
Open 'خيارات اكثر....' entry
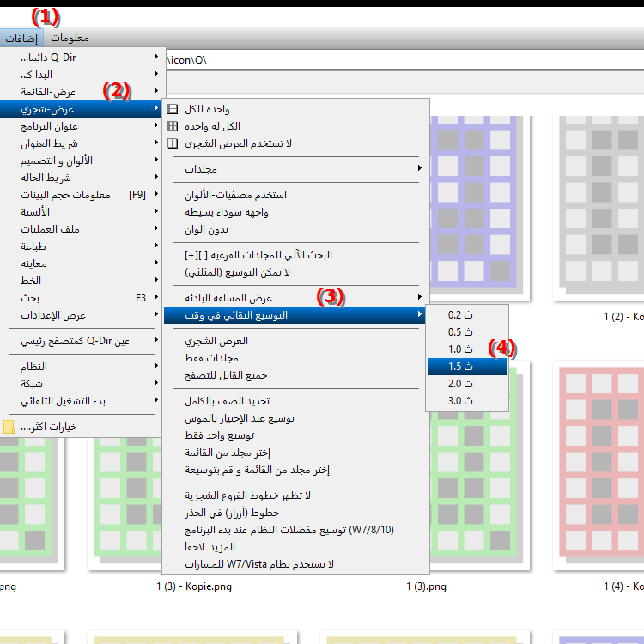point(81,427)
